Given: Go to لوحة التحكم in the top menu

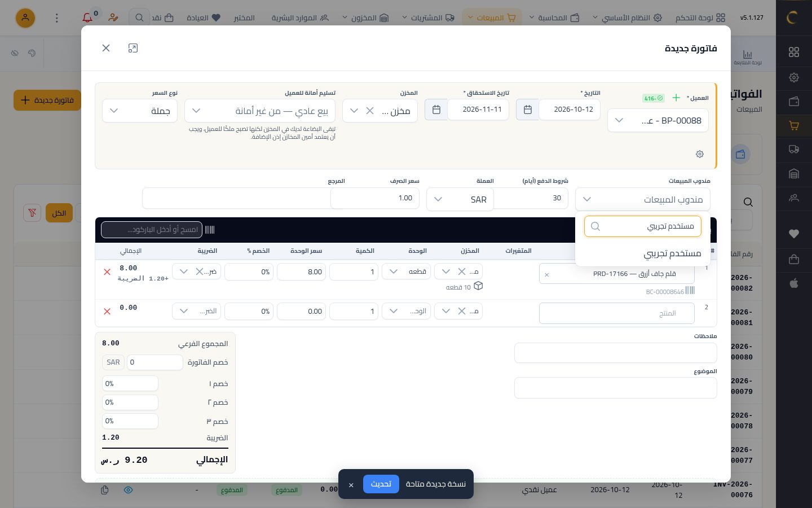Looking at the screenshot, I should (x=700, y=18).
